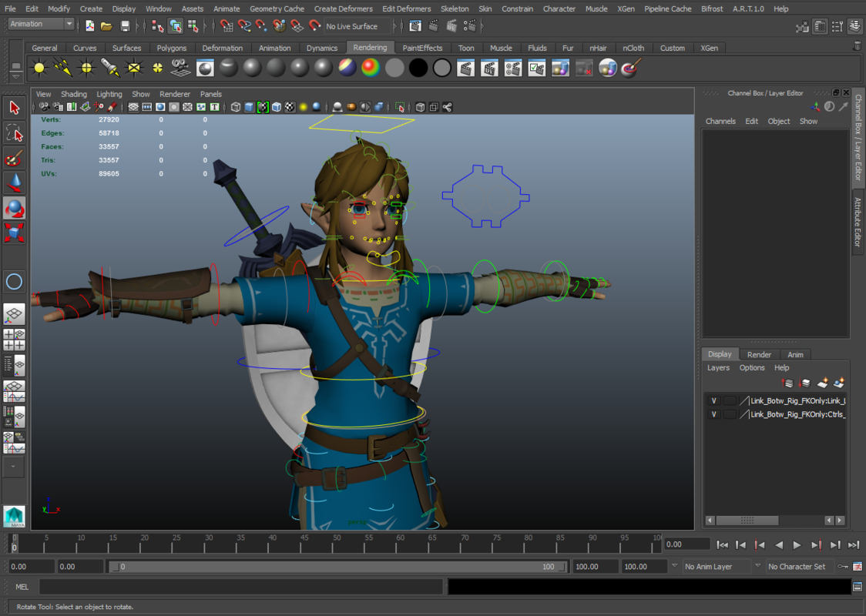This screenshot has width=866, height=616.
Task: Switch to the Render tab in Layer Editor
Action: pos(758,354)
